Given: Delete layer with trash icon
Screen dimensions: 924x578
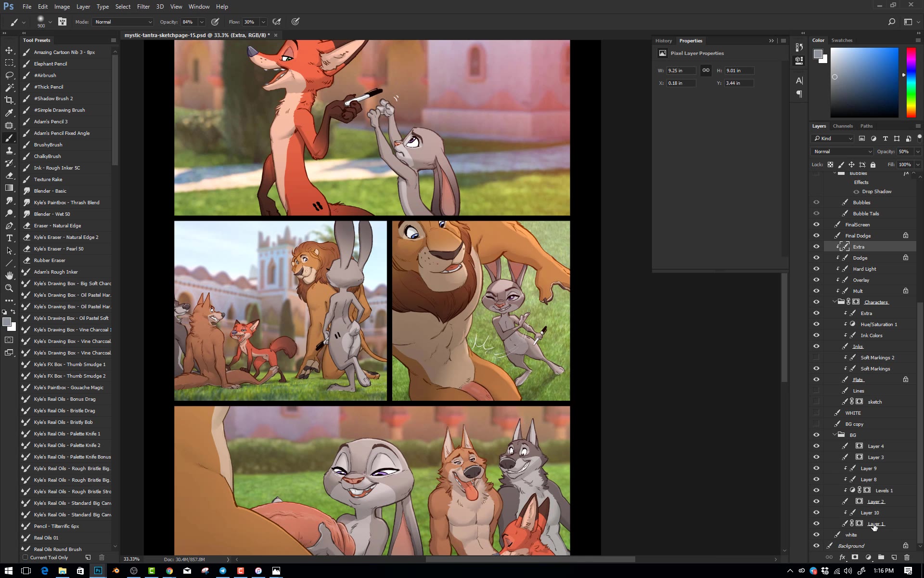Looking at the screenshot, I should pos(907,557).
